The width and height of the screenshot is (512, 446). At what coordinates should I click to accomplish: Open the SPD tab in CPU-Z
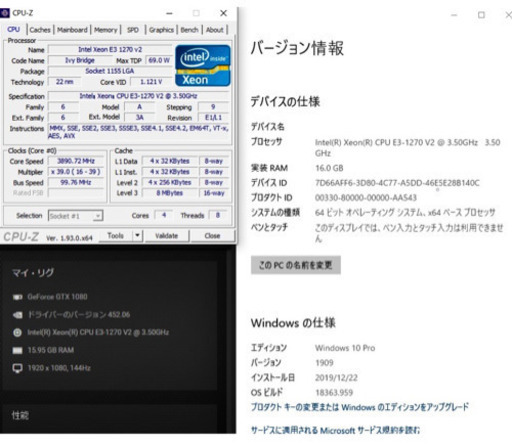coord(133,30)
